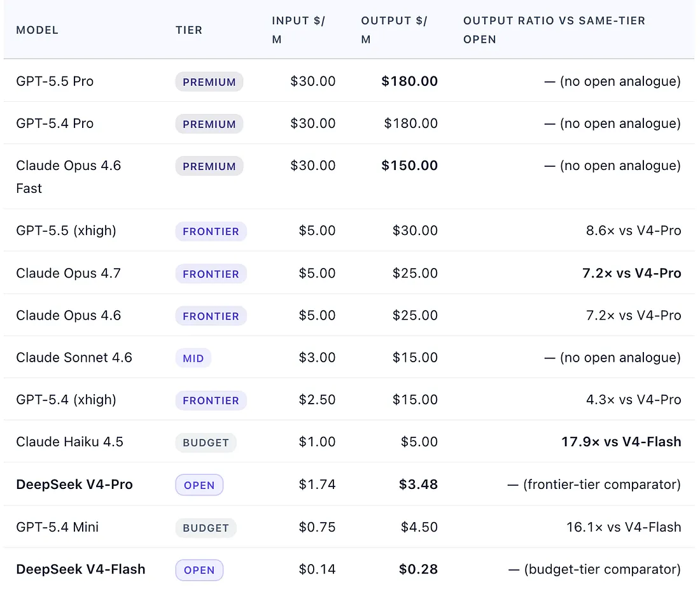Image resolution: width=700 pixels, height=594 pixels.
Task: Select the GPT-5.4 Pro model name
Action: click(x=55, y=124)
